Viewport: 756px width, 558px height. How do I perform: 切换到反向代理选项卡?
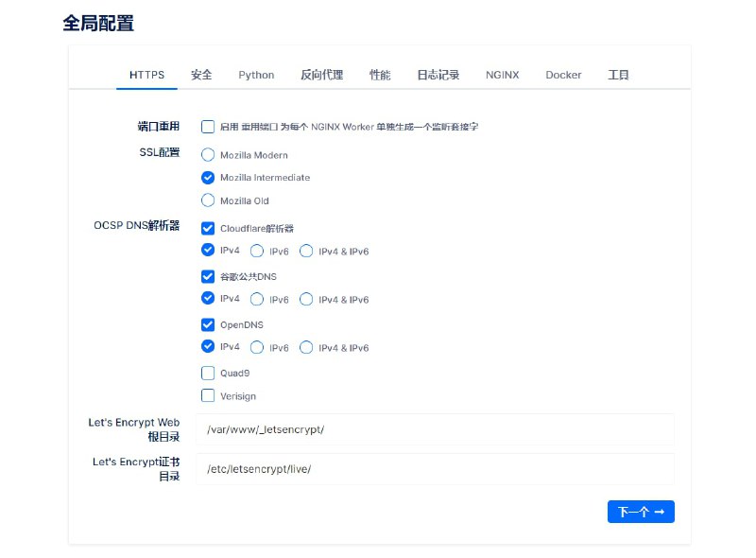click(x=321, y=74)
